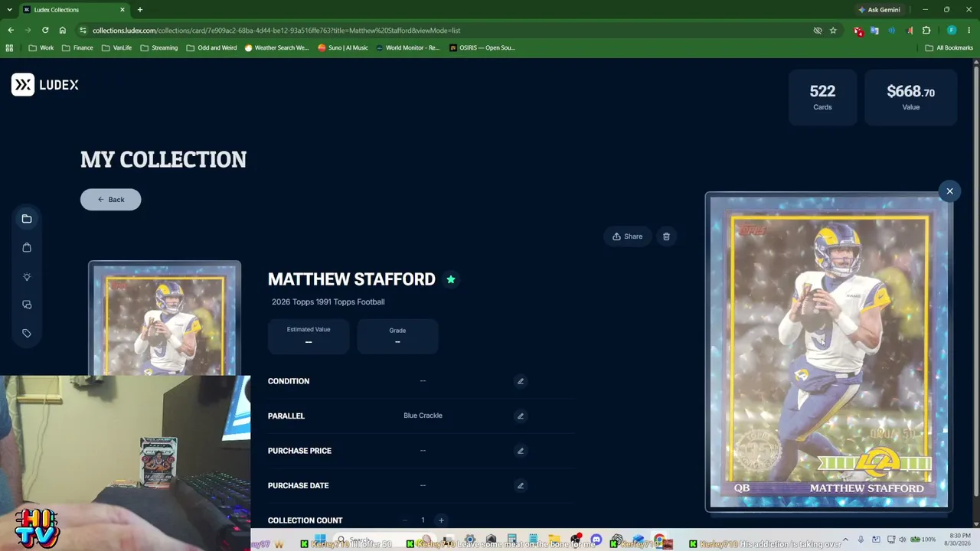This screenshot has height=551, width=980.
Task: Expand the tab search dropdown
Action: [x=8, y=10]
